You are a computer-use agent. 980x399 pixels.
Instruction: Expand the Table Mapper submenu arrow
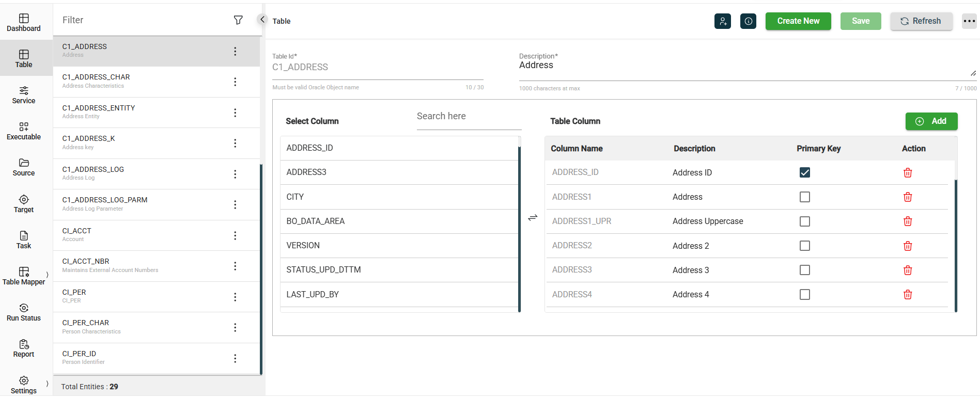[x=48, y=275]
